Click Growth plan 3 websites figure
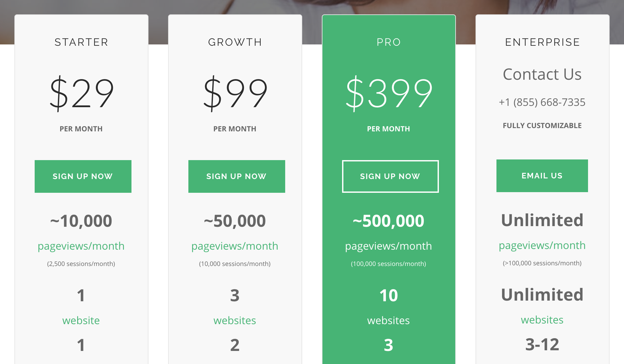 [x=235, y=295]
